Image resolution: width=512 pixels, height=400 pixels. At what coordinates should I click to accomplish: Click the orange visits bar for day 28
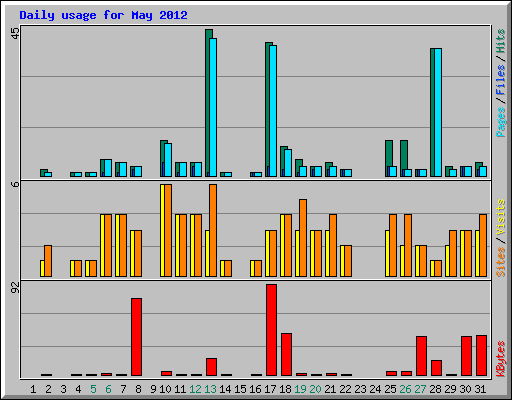tap(438, 268)
